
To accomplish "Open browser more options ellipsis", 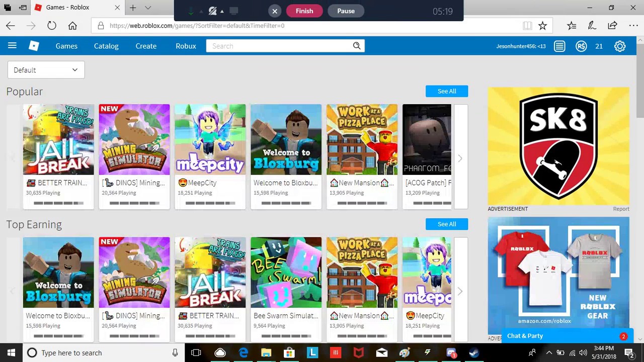I will (x=633, y=26).
